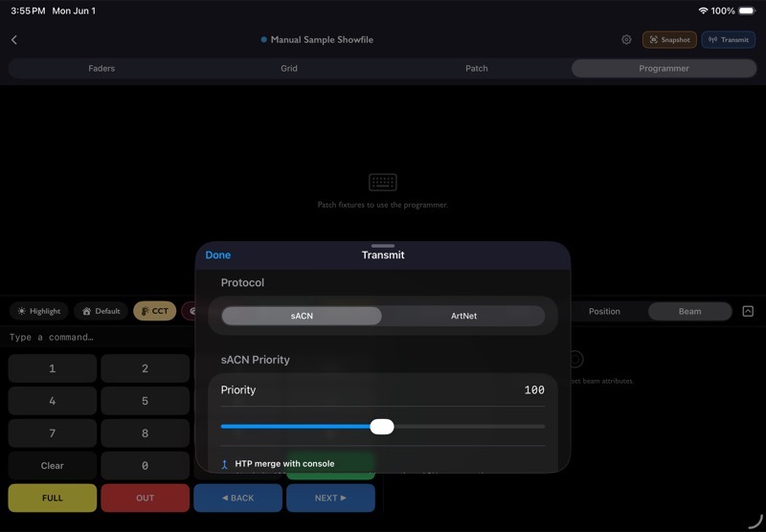Select the CCT attribute chip
The height and width of the screenshot is (532, 766).
tap(155, 311)
